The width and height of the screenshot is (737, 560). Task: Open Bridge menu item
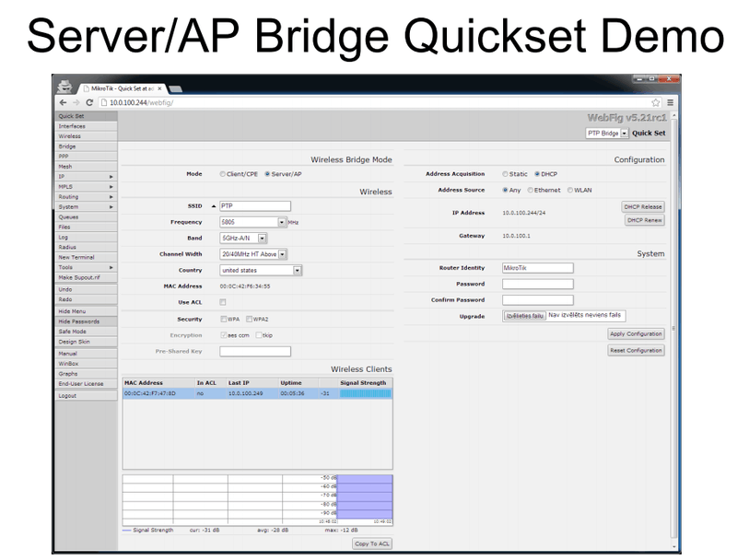point(86,146)
